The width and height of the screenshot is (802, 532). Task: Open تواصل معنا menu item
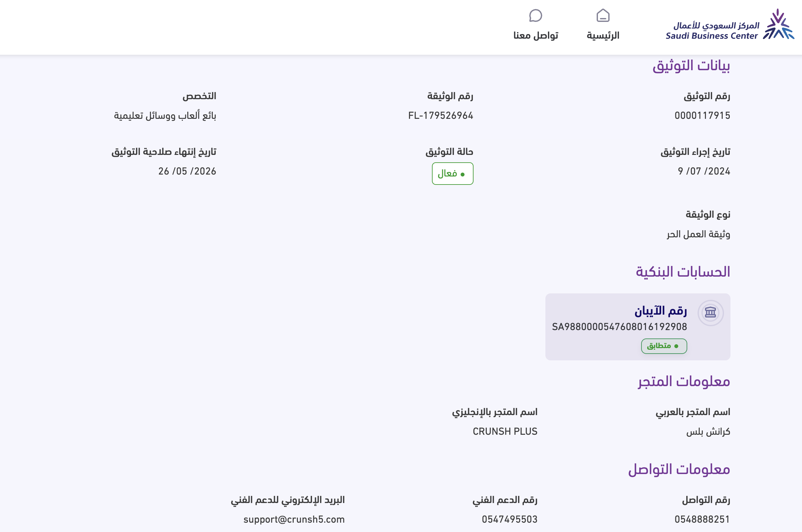[x=535, y=35]
